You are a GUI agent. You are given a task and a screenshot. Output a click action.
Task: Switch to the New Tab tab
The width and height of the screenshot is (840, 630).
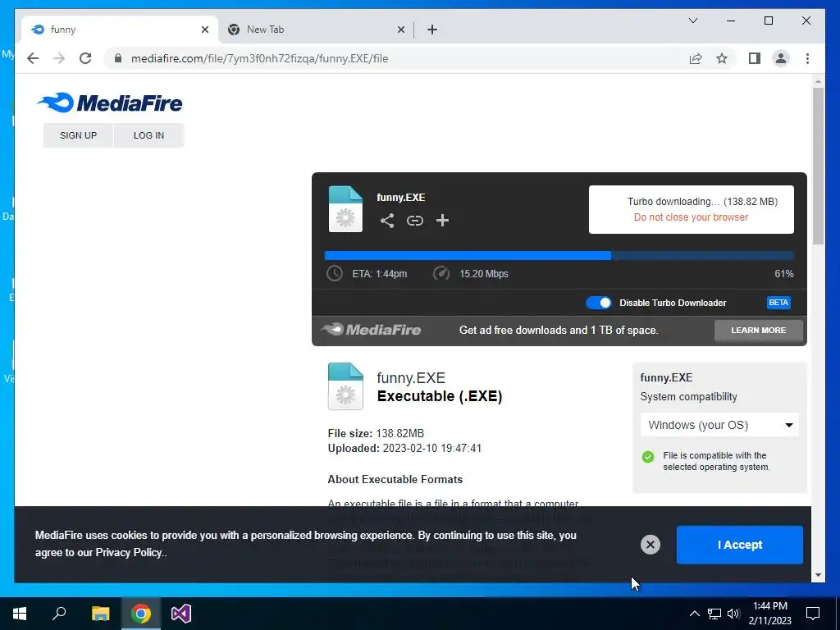coord(315,30)
